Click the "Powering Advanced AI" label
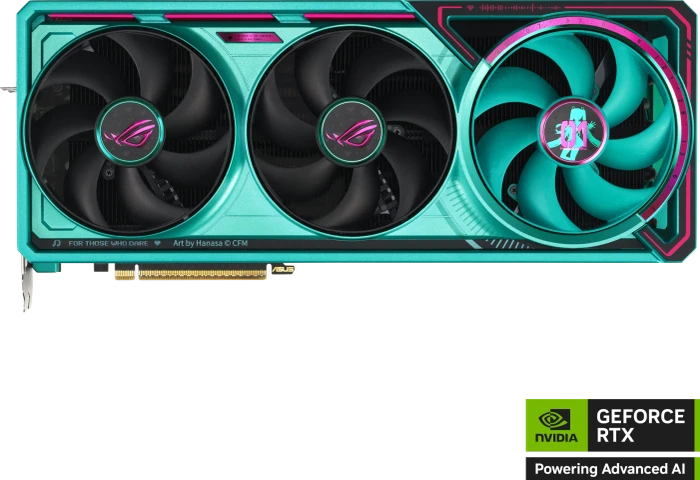Image resolution: width=700 pixels, height=480 pixels. pos(610,469)
